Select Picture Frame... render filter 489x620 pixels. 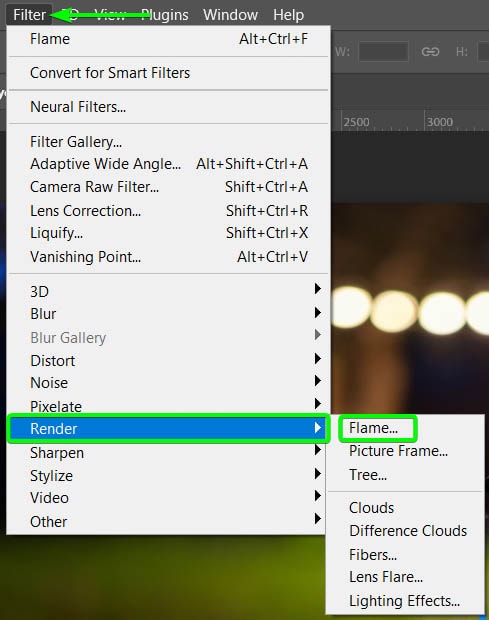[x=398, y=451]
